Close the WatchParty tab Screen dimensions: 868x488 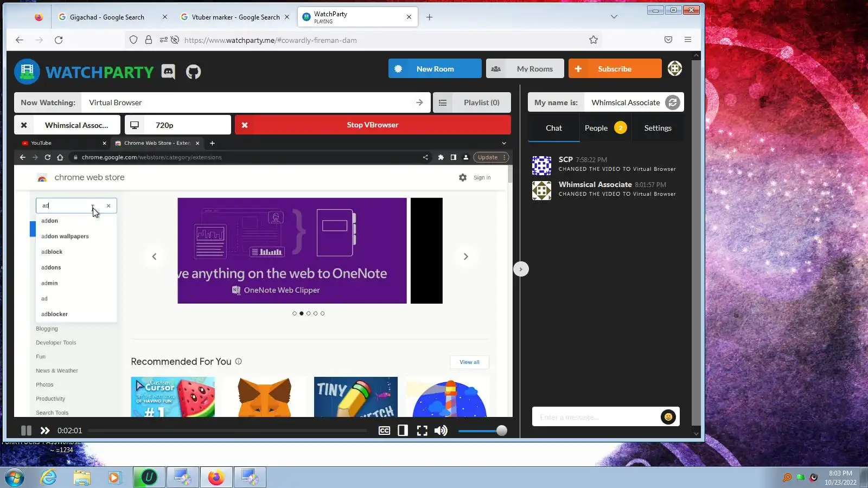coord(409,17)
